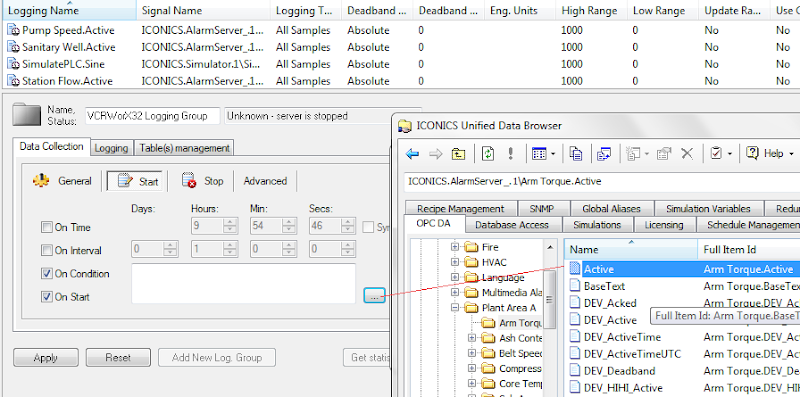Open the Help dropdown arrow
Viewport: 800px width, 397px height.
click(x=791, y=154)
